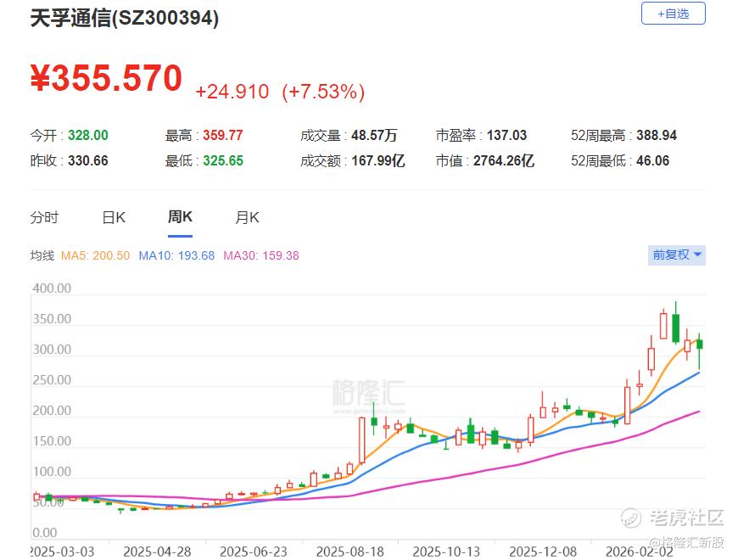Click the MA30: 159.38 indicator label
The image size is (738, 560).
(x=261, y=255)
